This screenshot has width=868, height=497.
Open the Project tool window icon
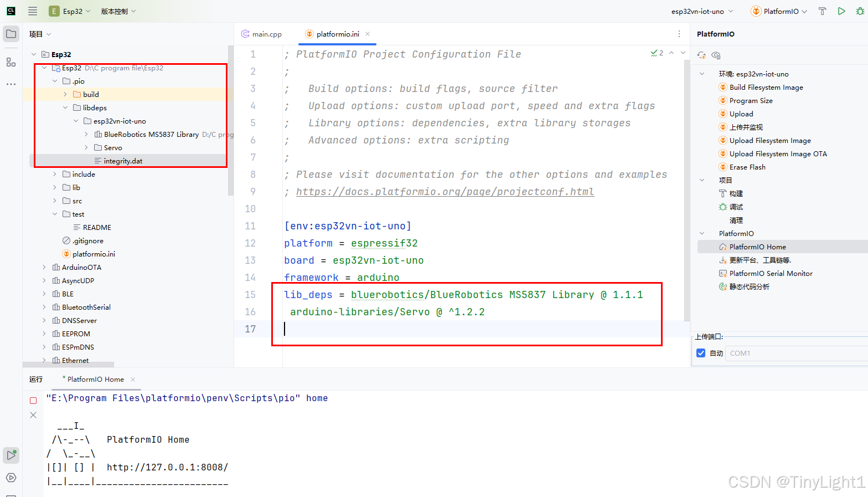tap(11, 34)
